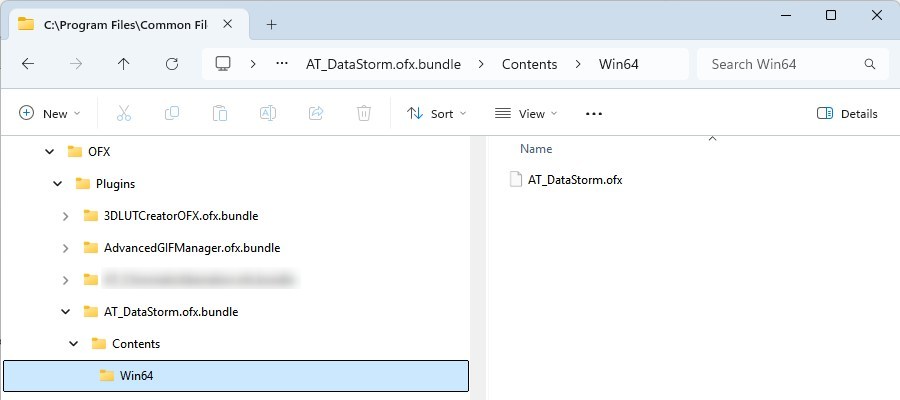Viewport: 900px width, 400px height.
Task: Add a new tab with plus
Action: point(271,25)
